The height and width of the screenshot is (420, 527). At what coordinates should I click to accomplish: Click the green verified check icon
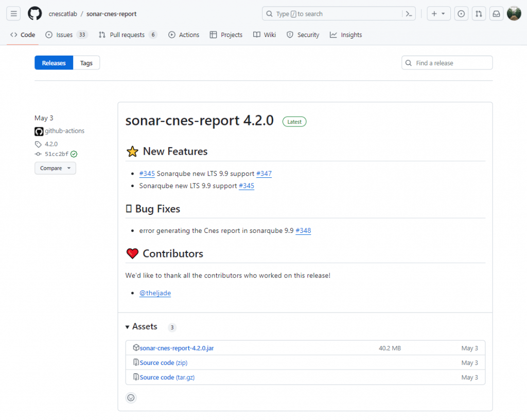[74, 154]
